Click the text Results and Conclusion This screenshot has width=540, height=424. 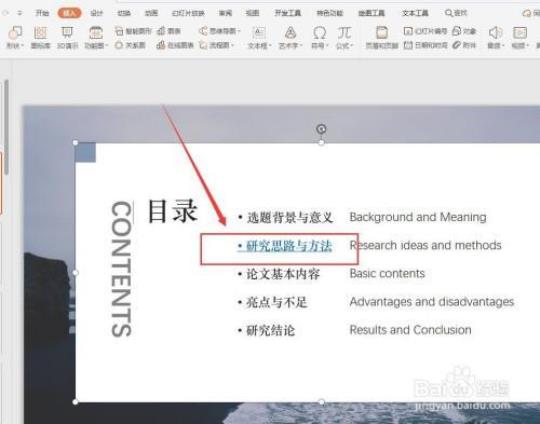(410, 330)
